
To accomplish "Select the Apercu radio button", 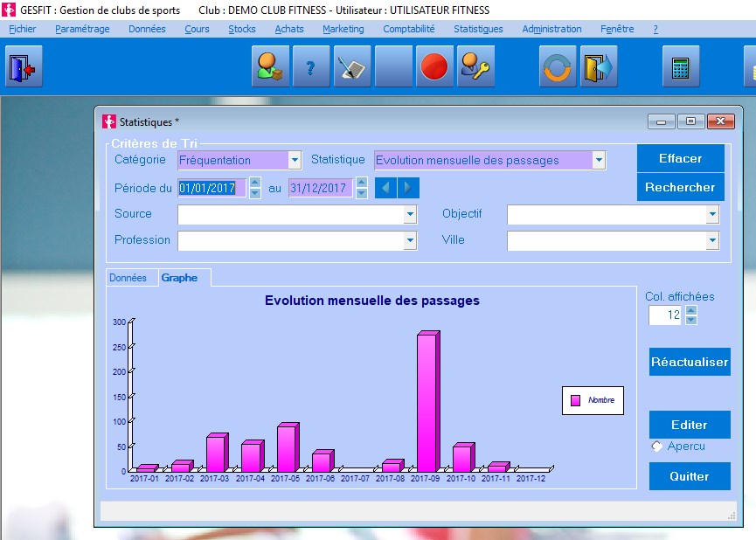I will point(657,447).
